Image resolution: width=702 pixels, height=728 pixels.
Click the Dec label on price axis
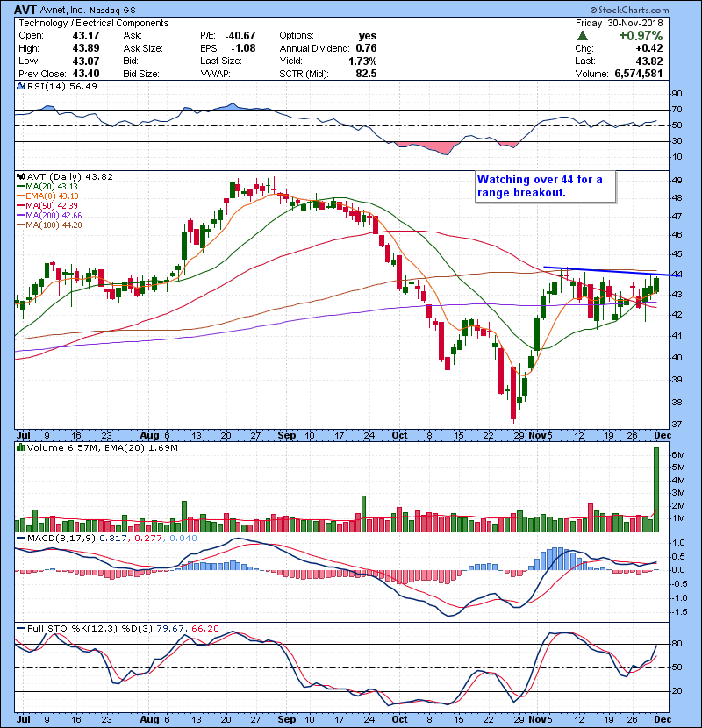click(x=663, y=436)
